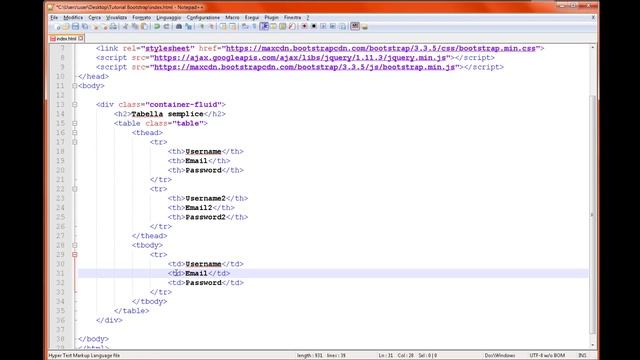Toggle synchronized horizontal scrolling
Image resolution: width=640 pixels, height=360 pixels.
click(232, 27)
